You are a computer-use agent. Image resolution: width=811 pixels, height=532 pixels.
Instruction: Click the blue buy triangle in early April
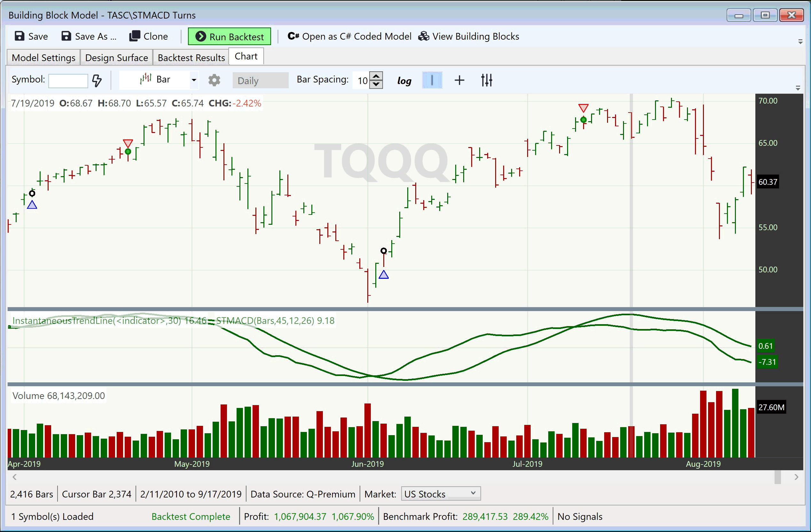click(32, 205)
